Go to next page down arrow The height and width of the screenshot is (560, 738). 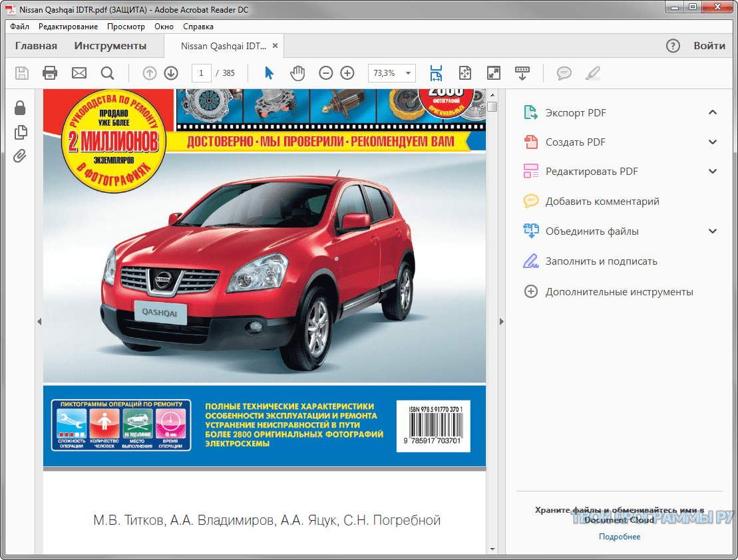tap(171, 73)
